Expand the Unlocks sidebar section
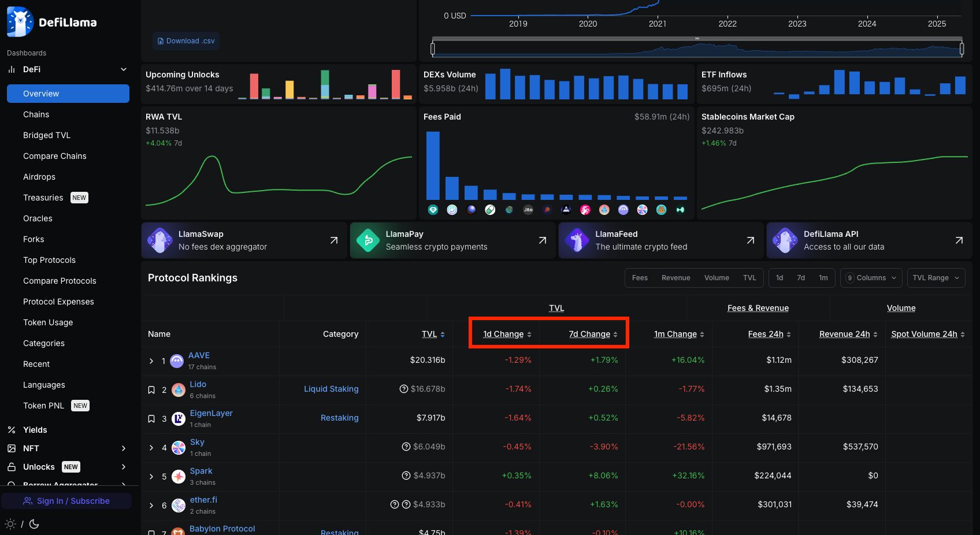980x535 pixels. [124, 467]
